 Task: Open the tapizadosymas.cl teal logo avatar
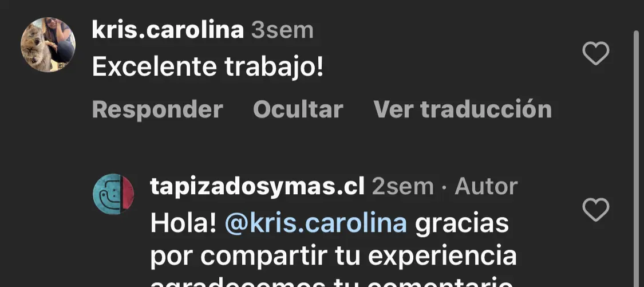click(x=113, y=194)
